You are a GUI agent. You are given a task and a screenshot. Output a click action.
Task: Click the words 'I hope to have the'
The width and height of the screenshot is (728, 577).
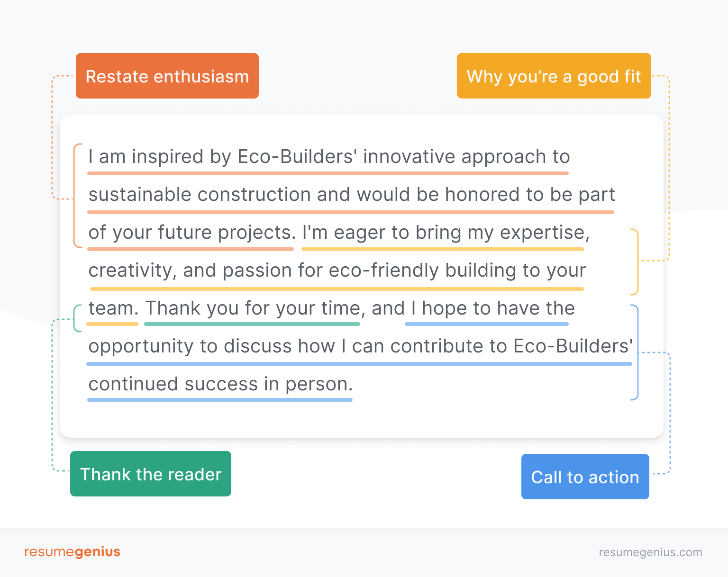(x=493, y=308)
